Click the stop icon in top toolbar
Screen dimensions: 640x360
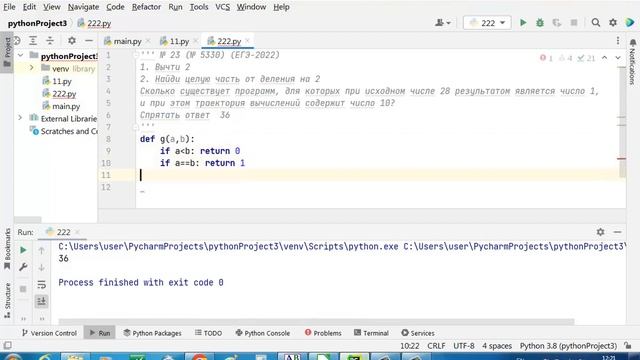pos(574,23)
